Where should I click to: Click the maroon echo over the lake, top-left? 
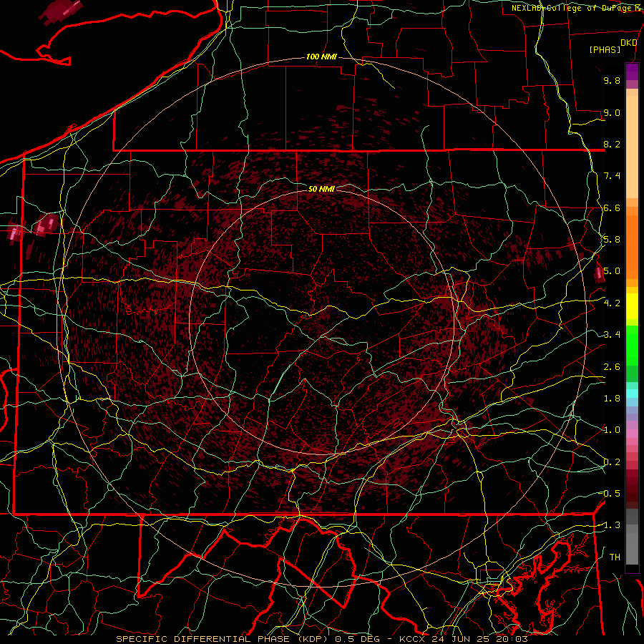click(60, 12)
